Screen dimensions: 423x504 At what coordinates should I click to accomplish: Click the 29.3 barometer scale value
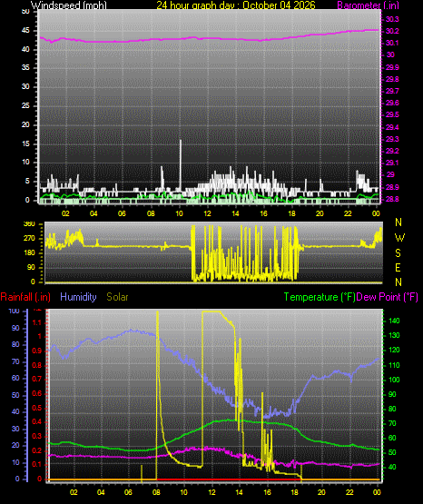click(x=392, y=139)
